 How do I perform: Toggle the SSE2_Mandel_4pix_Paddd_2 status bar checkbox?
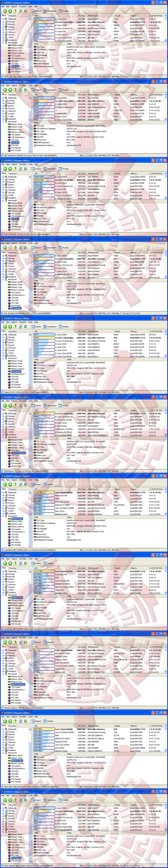pos(2,866)
